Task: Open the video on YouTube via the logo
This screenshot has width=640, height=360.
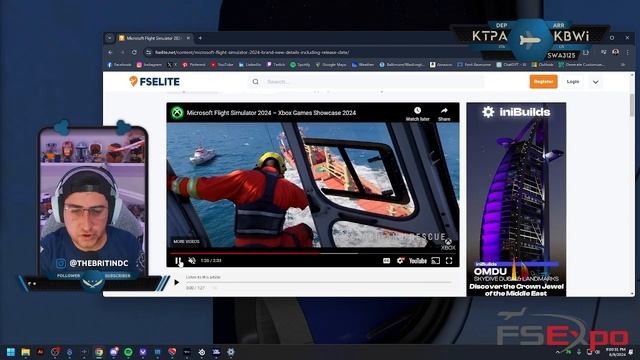Action: point(418,261)
